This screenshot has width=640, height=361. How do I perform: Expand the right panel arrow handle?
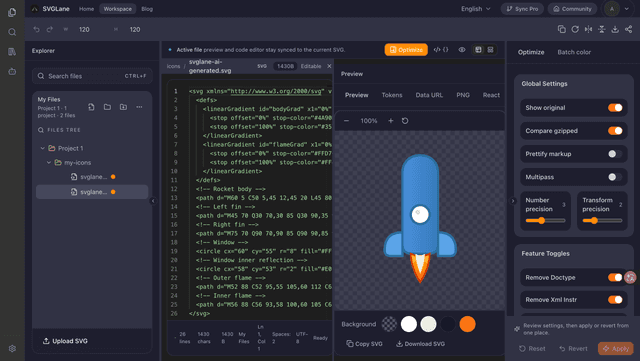(x=513, y=201)
